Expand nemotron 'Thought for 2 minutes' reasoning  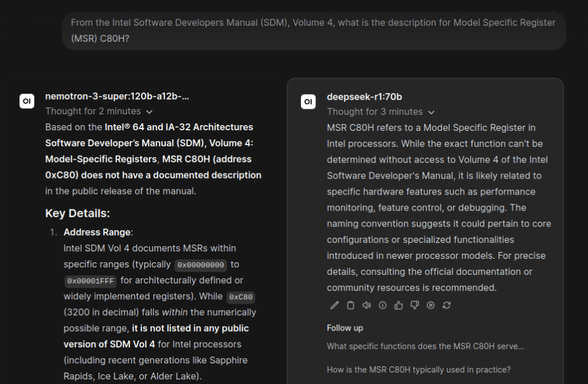coord(99,111)
